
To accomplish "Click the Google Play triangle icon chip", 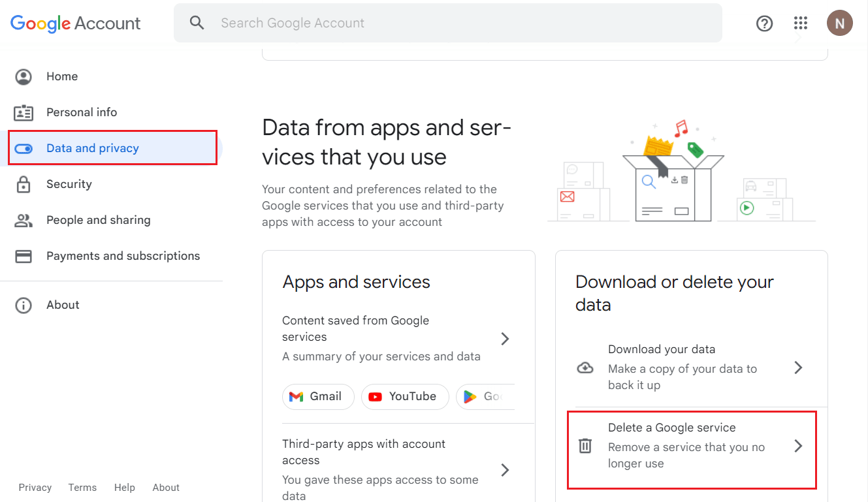I will pos(485,396).
